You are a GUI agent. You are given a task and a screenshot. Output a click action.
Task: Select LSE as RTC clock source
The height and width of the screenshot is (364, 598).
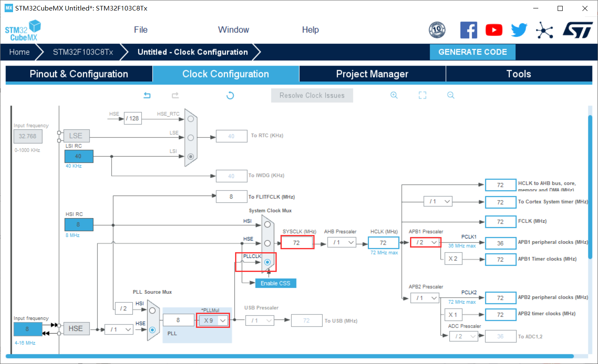tap(191, 137)
